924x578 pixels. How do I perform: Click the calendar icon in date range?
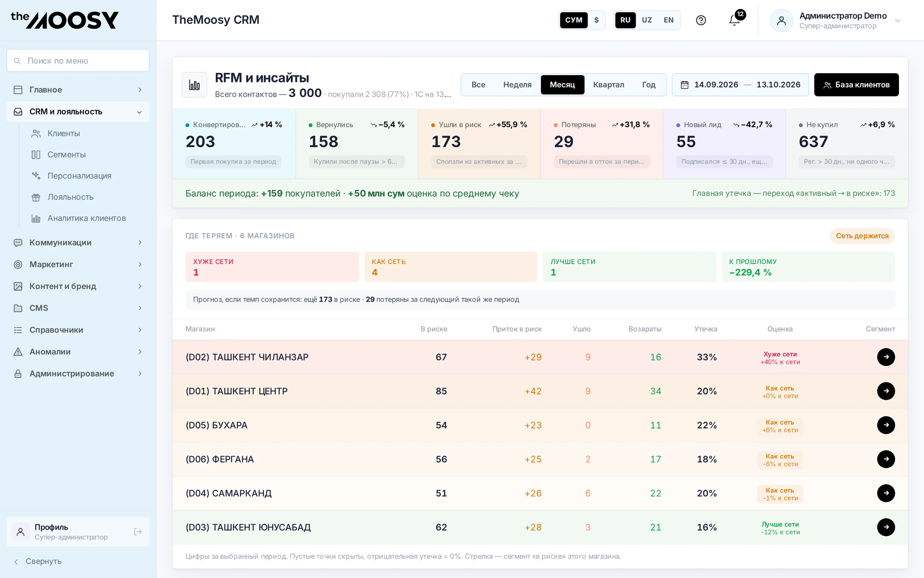tap(685, 85)
